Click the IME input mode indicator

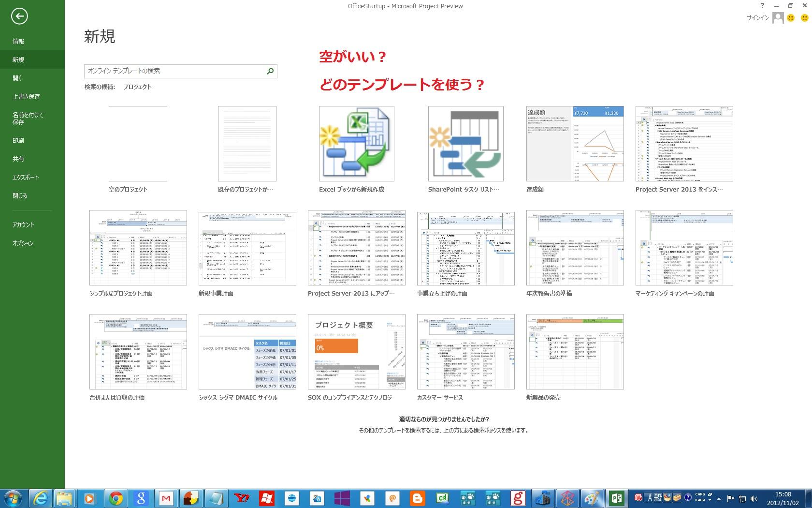click(x=650, y=498)
